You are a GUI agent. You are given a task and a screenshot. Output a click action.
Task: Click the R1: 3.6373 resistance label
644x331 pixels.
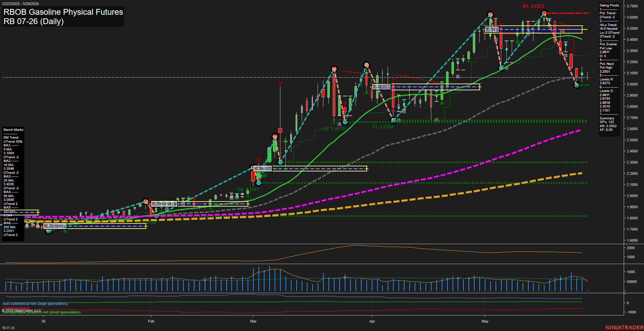tap(533, 6)
